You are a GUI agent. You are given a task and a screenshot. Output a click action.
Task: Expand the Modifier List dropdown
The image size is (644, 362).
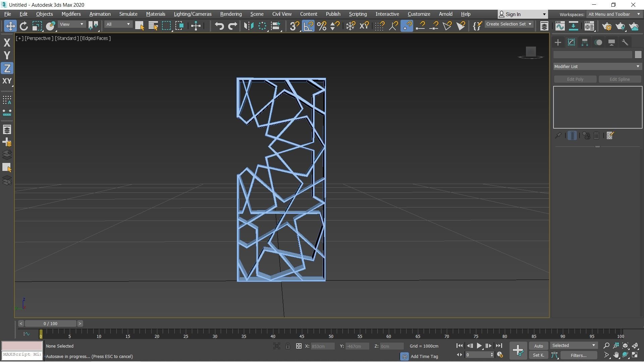597,66
